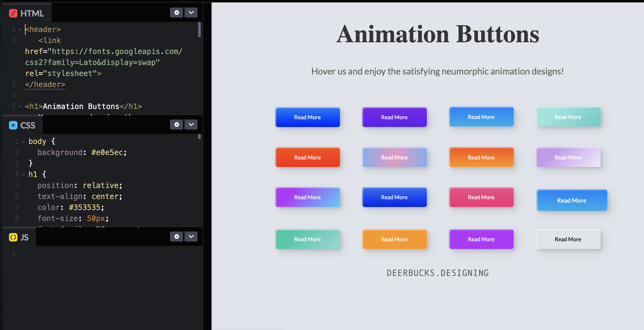Click the solid orange Read More button
The image size is (644, 330).
pyautogui.click(x=394, y=239)
